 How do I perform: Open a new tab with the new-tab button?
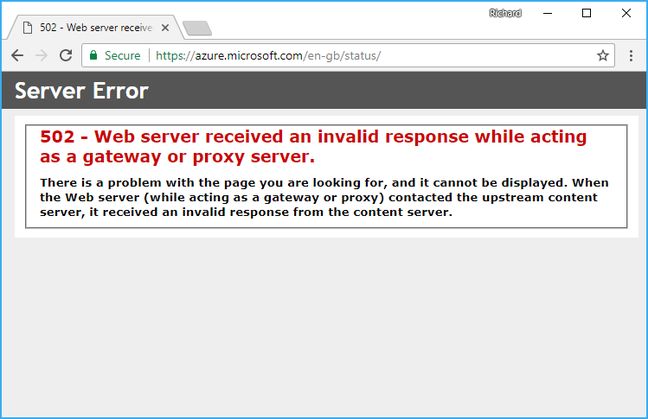[197, 28]
